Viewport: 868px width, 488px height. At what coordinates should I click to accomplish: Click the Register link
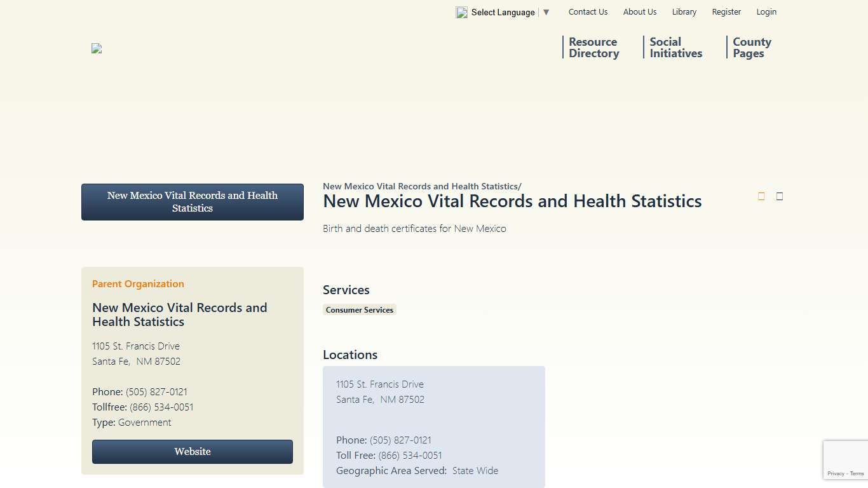pos(726,11)
